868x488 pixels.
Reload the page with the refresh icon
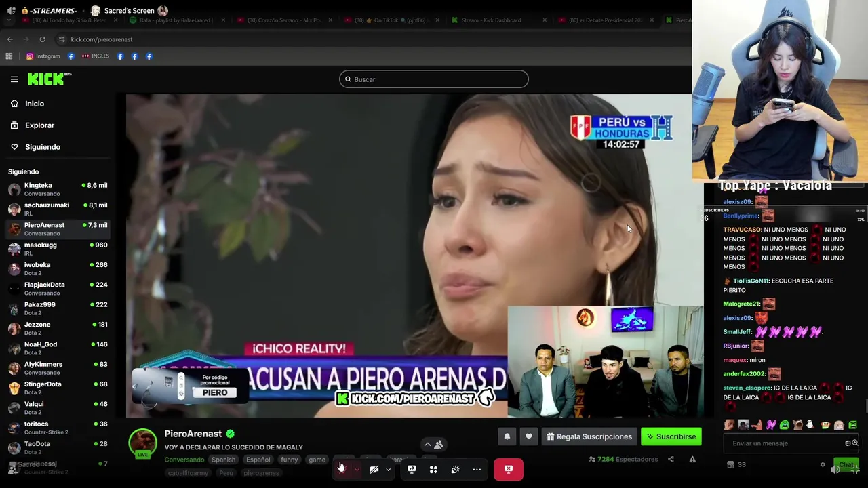[x=42, y=39]
